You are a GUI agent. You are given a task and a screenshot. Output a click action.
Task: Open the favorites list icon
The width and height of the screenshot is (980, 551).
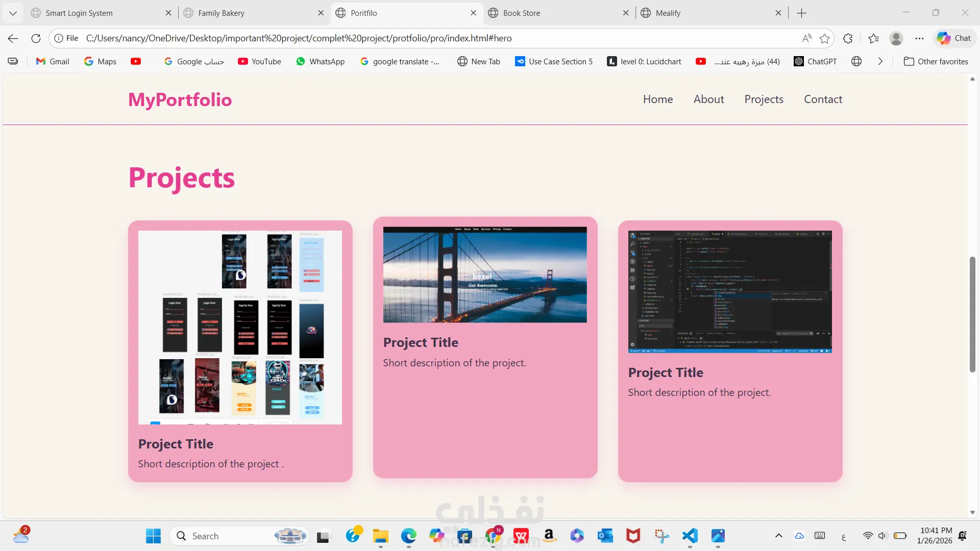tap(873, 38)
